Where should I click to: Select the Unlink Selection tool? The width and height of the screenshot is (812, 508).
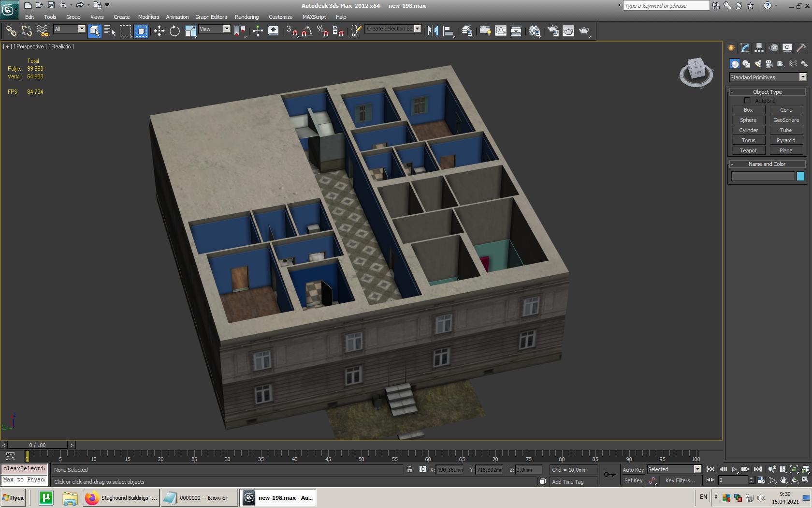pos(27,31)
